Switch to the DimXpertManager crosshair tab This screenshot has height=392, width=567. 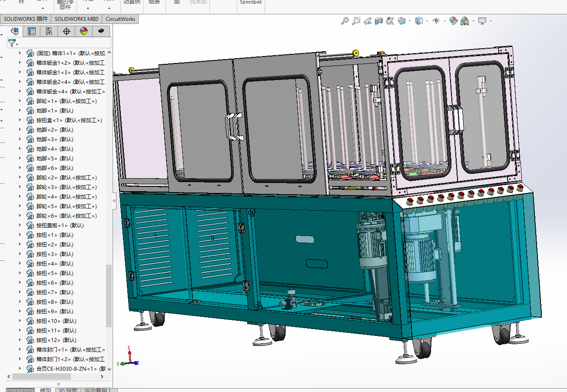(x=66, y=31)
